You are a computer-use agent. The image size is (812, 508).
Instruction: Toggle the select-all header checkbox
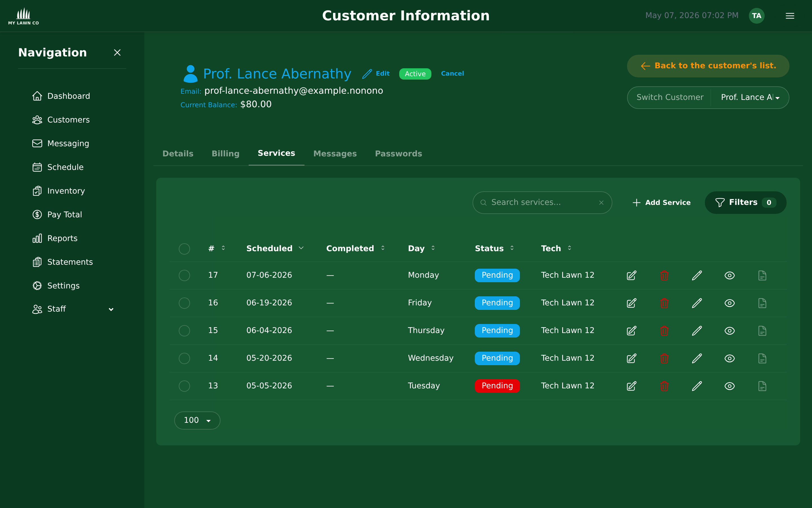coord(184,249)
